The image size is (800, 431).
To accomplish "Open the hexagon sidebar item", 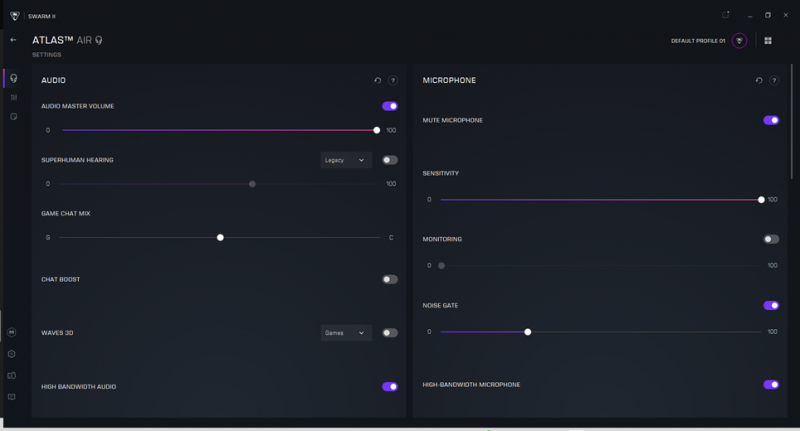I will (12, 354).
